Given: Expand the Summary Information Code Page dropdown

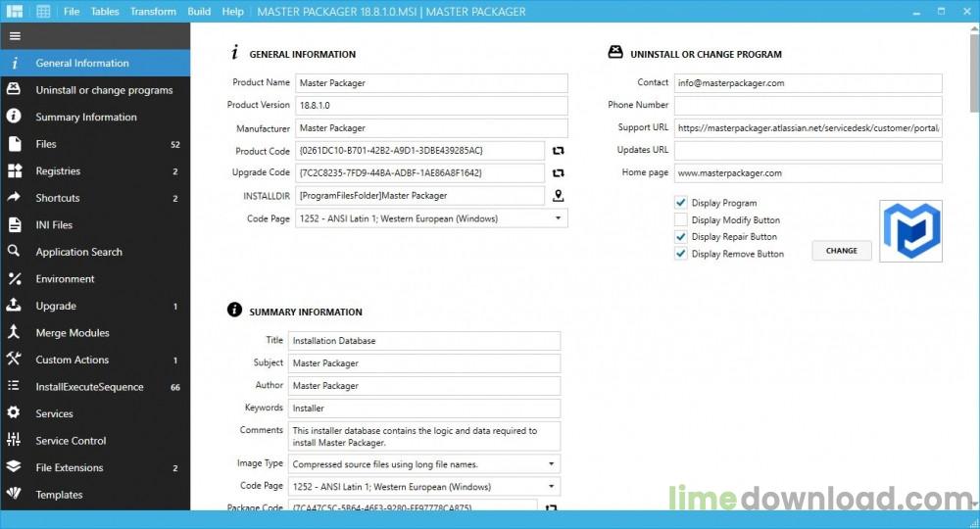Looking at the screenshot, I should pos(551,487).
